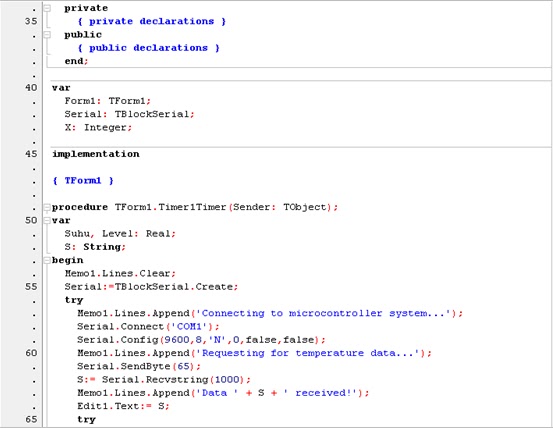This screenshot has width=553, height=428.
Task: Click the 'private' keyword
Action: point(86,8)
